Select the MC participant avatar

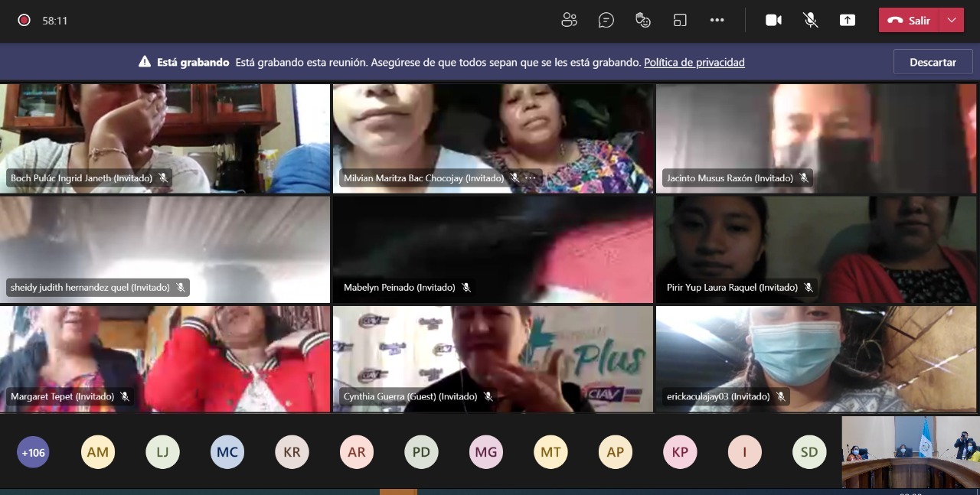click(x=227, y=452)
